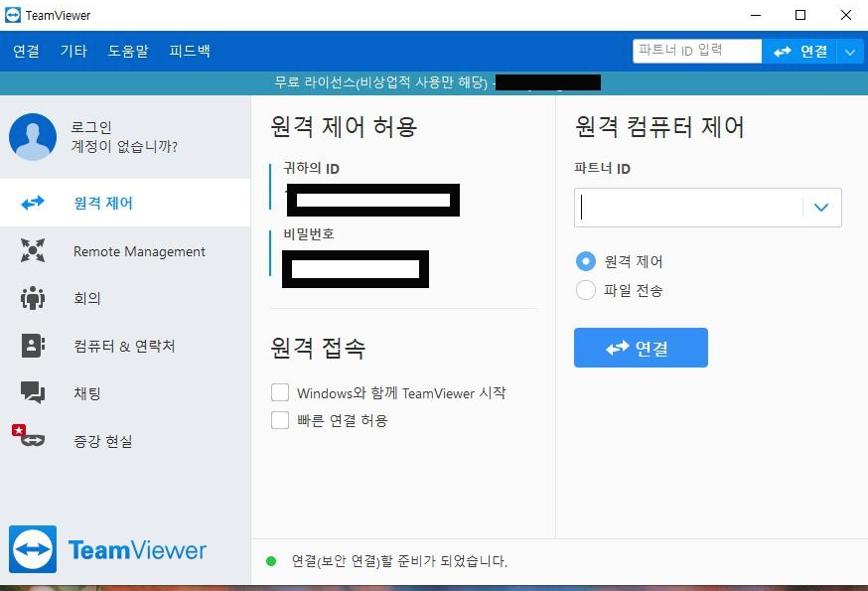
Task: Open Remote Management via its arrows icon
Action: click(x=33, y=250)
